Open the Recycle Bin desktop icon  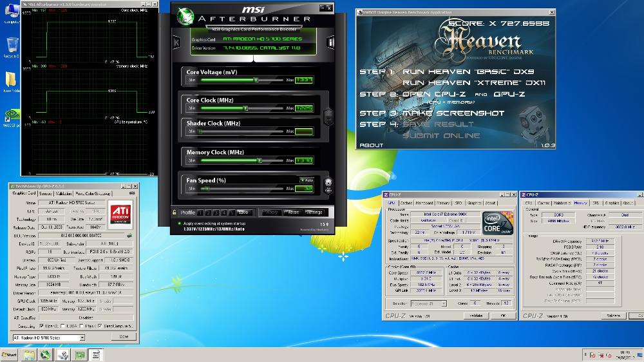(x=12, y=47)
